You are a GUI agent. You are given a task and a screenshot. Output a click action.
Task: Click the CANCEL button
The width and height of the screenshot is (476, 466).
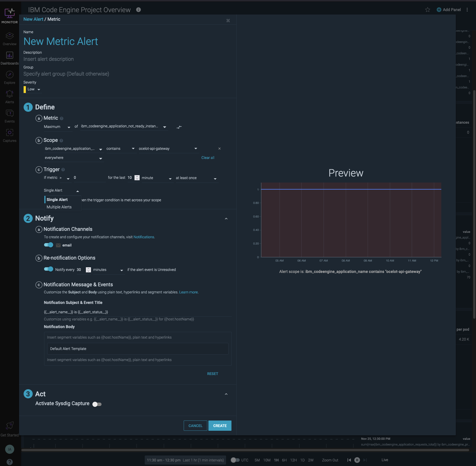click(x=195, y=426)
